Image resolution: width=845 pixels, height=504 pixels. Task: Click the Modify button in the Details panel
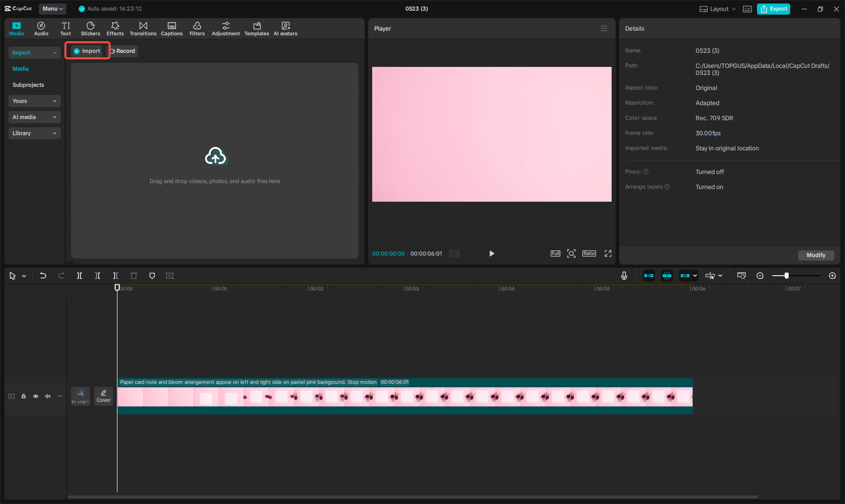[815, 255]
